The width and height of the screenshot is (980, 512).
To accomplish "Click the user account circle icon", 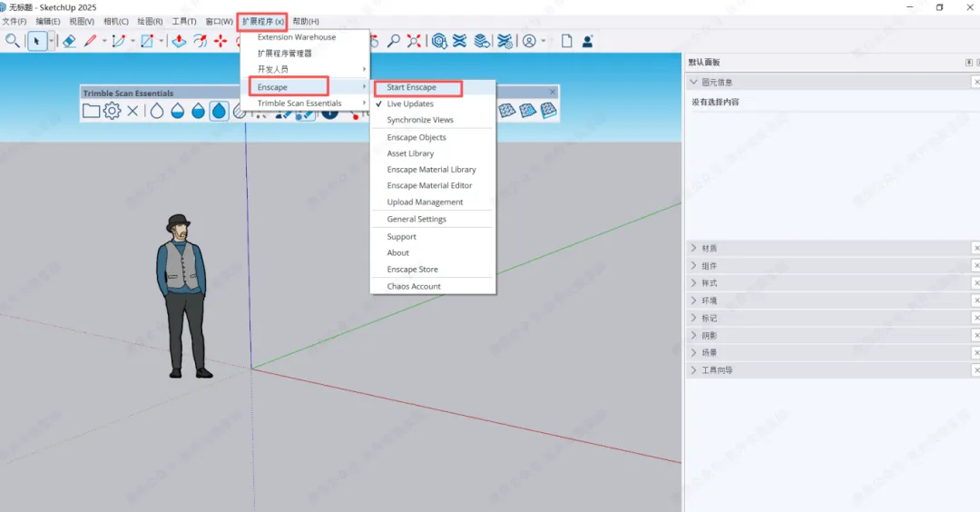I will point(529,41).
